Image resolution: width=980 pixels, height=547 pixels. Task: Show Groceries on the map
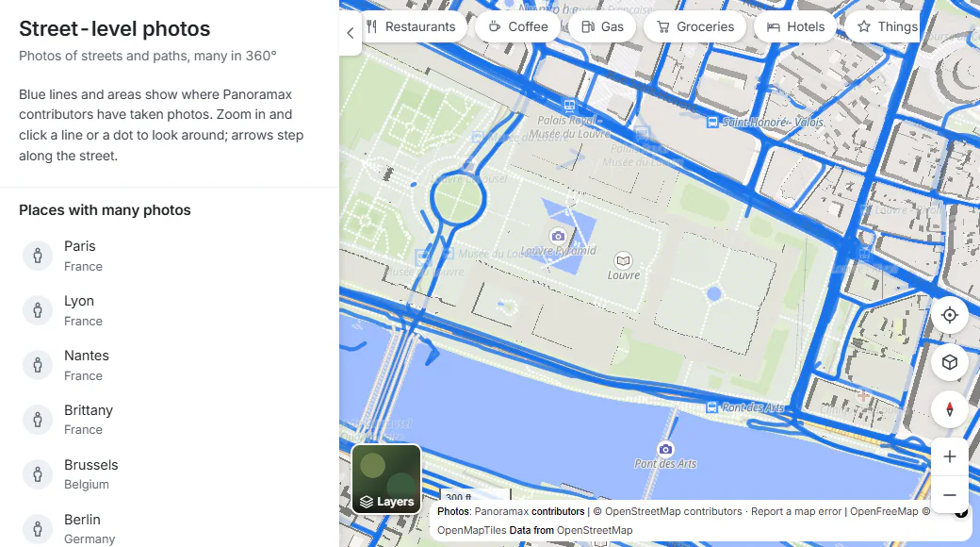tap(695, 27)
